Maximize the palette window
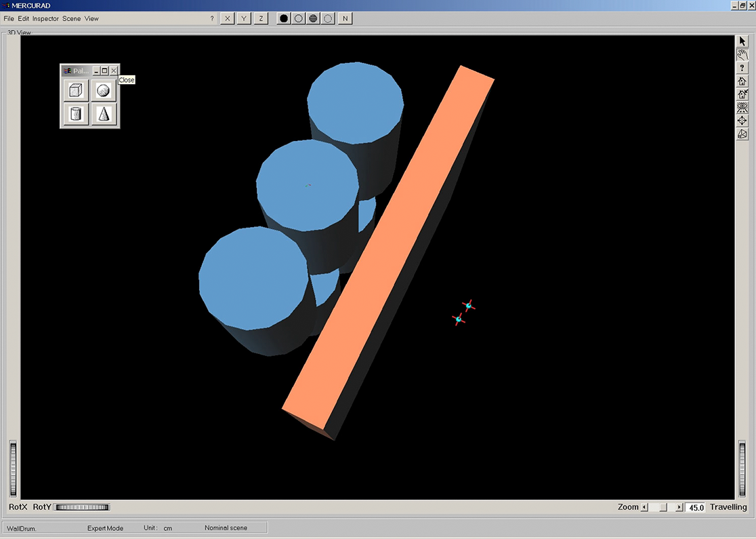756x539 pixels. tap(104, 71)
